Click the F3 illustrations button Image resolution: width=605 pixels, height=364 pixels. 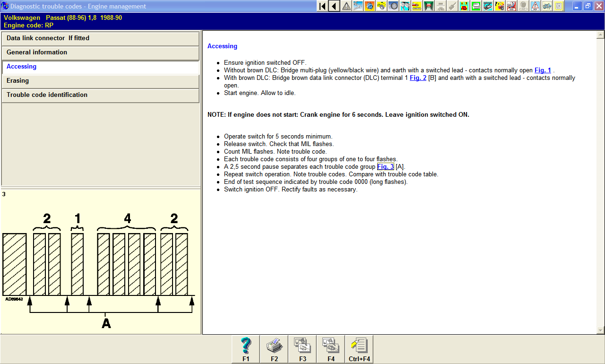coord(302,349)
